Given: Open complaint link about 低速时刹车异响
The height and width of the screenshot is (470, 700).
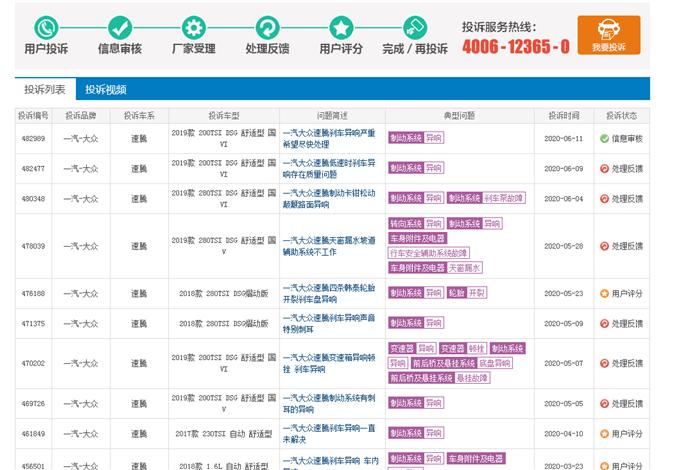Looking at the screenshot, I should click(x=329, y=169).
